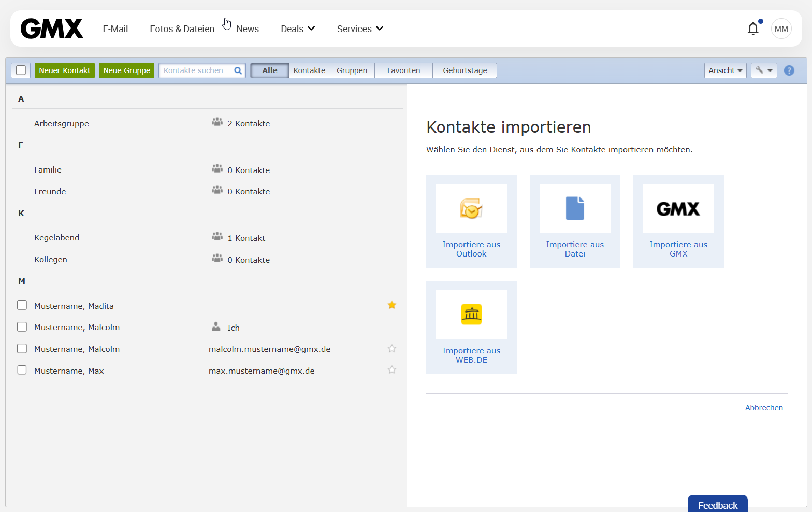Screen dimensions: 812x512
Task: Open the Geburtstage tab
Action: pos(465,70)
